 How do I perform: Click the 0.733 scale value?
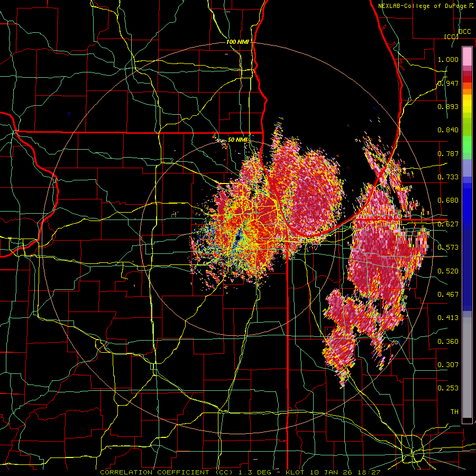(x=448, y=177)
